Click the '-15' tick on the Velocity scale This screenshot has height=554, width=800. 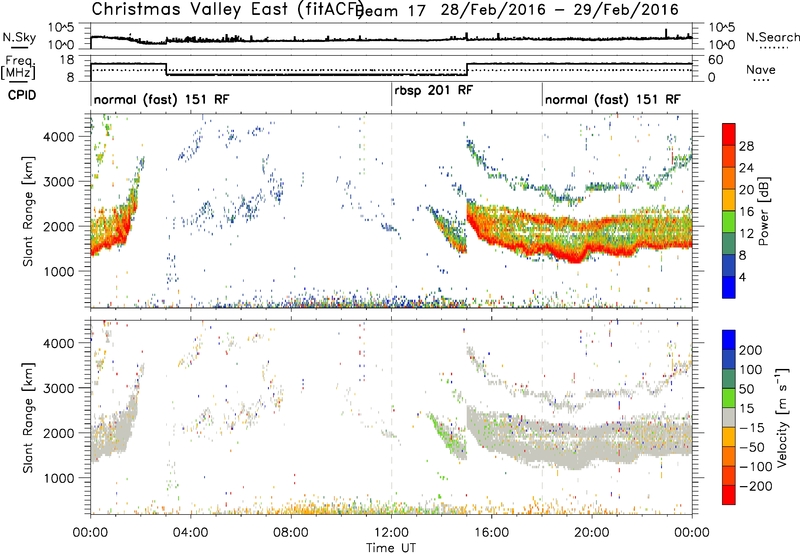coord(751,427)
